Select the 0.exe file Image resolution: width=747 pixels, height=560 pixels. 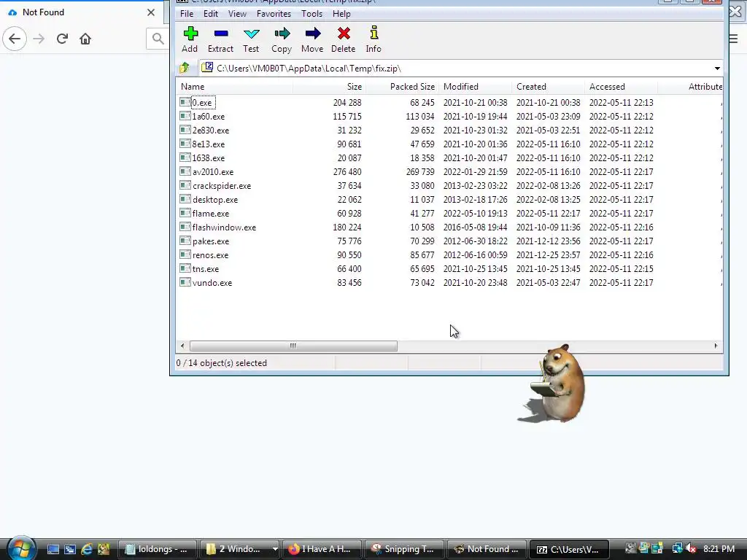pos(202,102)
